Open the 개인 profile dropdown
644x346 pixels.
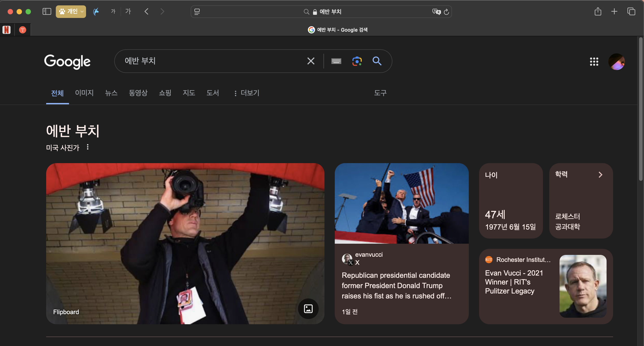(71, 11)
